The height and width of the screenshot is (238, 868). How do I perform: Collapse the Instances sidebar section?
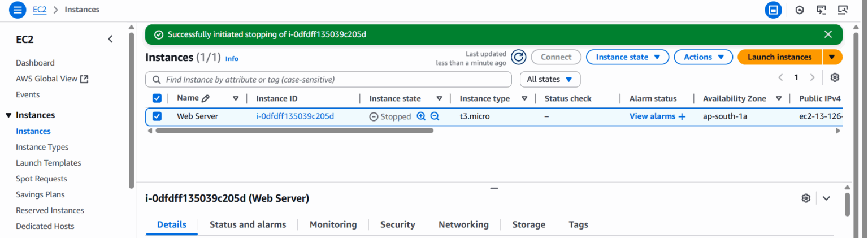[x=8, y=115]
